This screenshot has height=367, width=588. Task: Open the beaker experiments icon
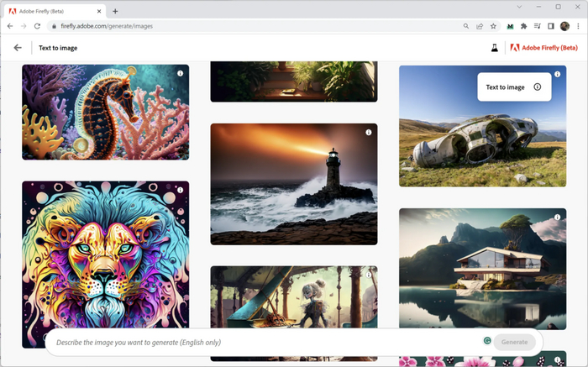point(495,48)
